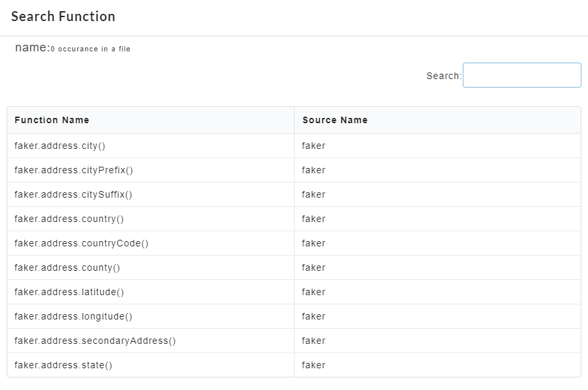Screen dimensions: 588x390
Task: Choose faker.address.secondaryAddress() from the list
Action: 95,341
